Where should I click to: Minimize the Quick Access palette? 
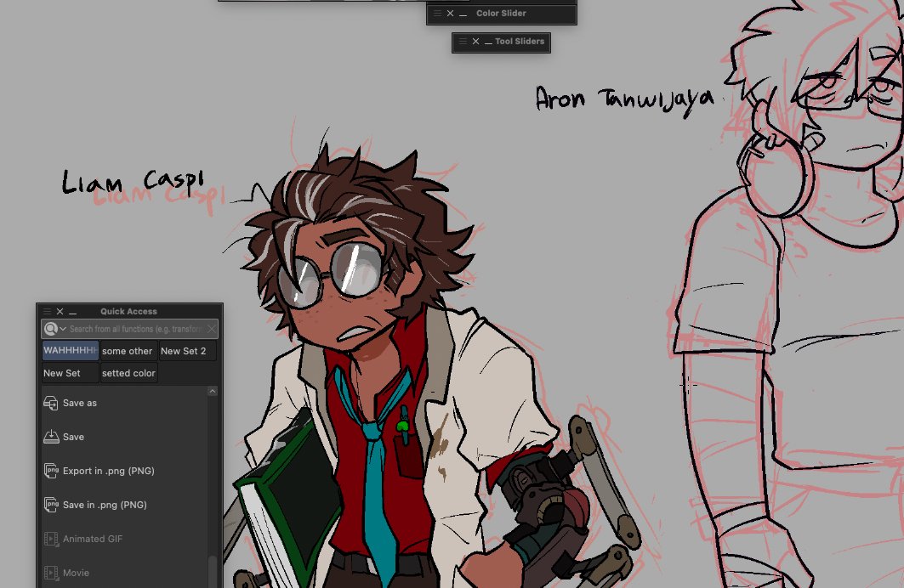(x=72, y=314)
